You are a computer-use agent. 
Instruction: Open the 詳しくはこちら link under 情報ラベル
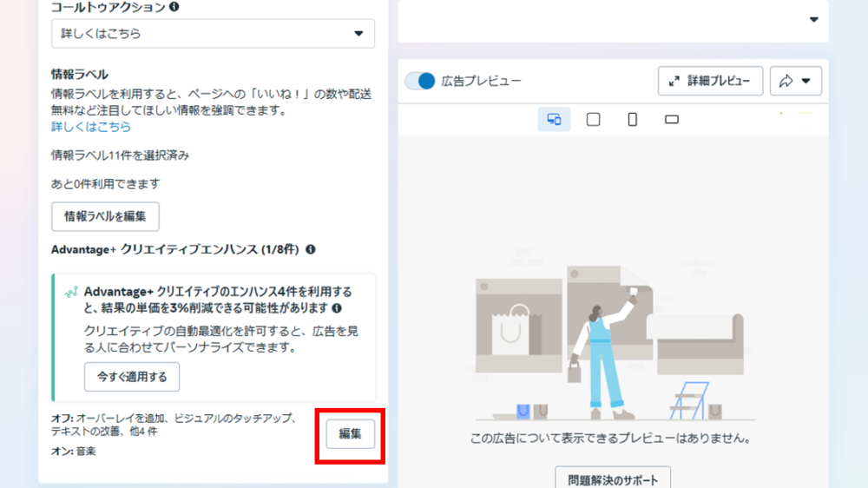91,126
